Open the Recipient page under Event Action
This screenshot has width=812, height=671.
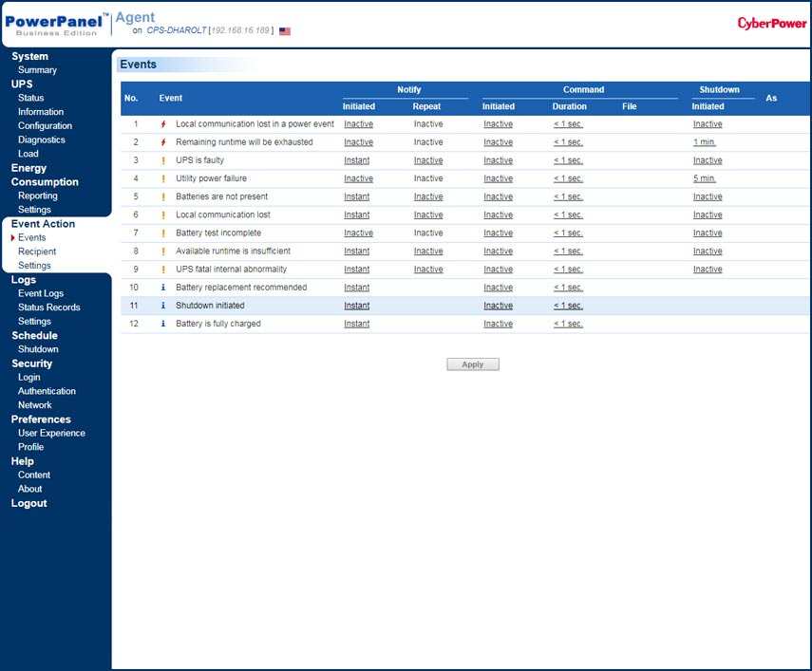pyautogui.click(x=37, y=252)
